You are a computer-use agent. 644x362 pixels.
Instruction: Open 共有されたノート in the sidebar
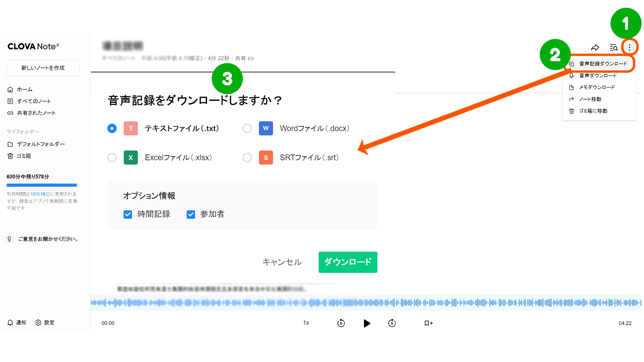[x=32, y=113]
